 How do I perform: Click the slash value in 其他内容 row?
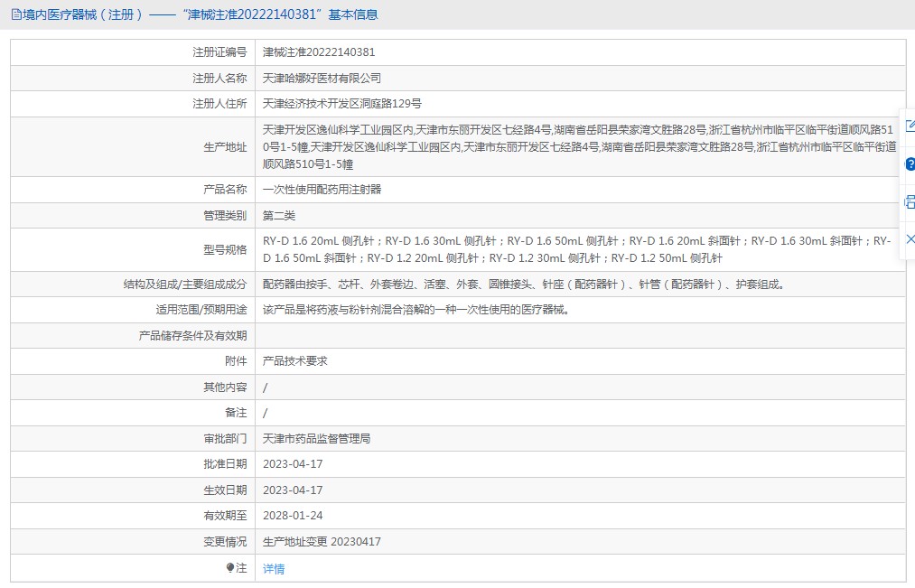[265, 387]
